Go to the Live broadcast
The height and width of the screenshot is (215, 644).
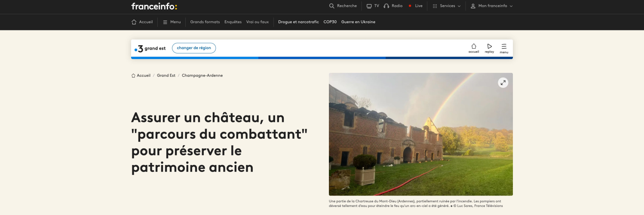tap(415, 6)
